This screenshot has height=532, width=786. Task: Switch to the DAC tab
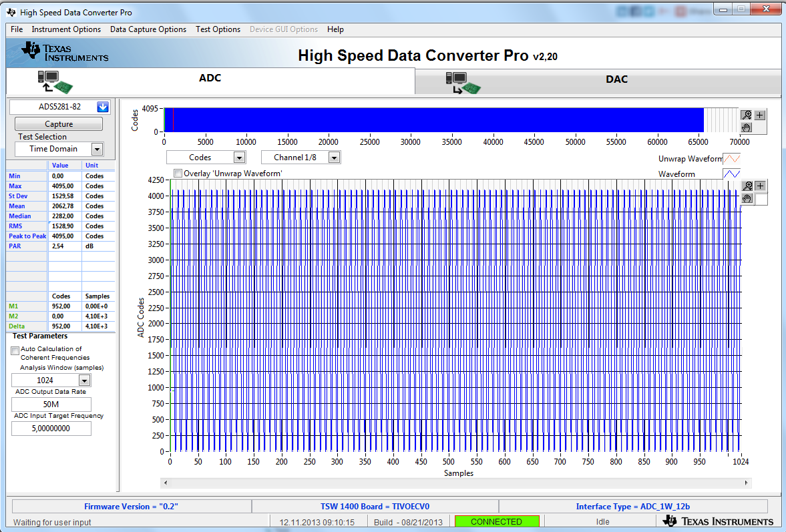coord(616,79)
